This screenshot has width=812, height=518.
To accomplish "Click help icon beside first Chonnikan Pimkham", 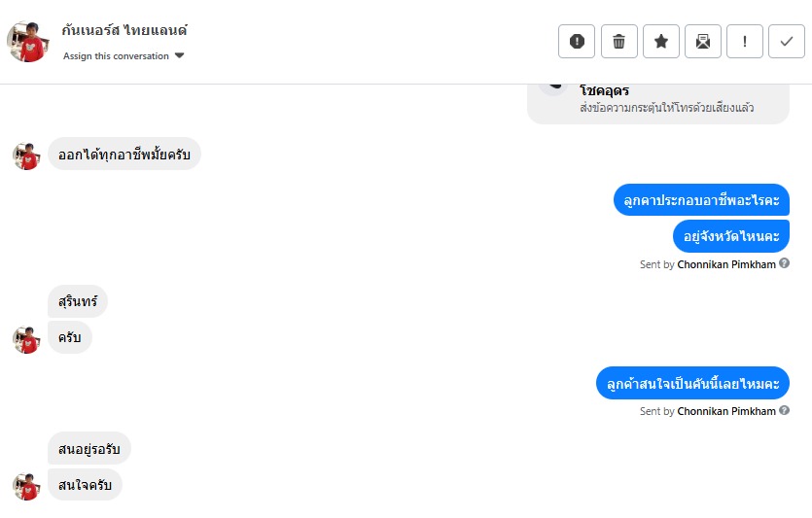I will (x=785, y=263).
